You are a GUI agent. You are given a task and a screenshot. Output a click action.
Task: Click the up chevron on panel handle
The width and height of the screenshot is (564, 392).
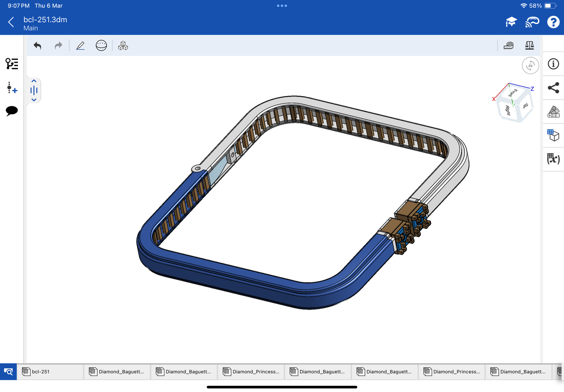point(34,81)
